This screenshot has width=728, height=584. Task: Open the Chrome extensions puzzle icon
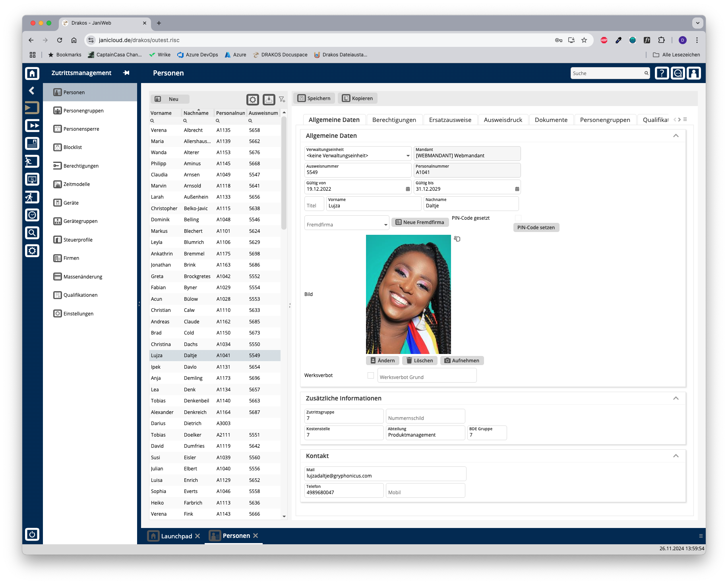[661, 40]
